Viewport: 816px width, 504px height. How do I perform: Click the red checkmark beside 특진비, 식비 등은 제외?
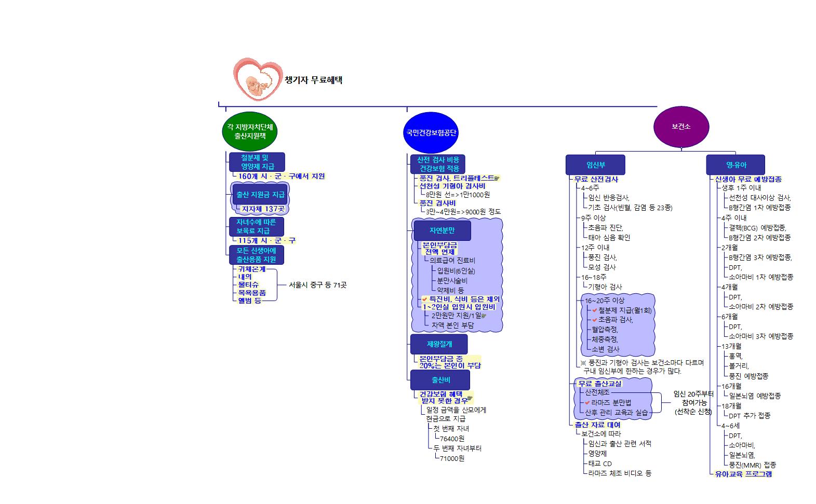pos(425,299)
